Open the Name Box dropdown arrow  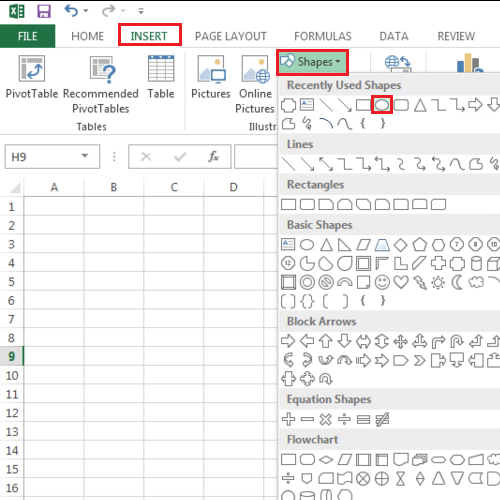85,156
